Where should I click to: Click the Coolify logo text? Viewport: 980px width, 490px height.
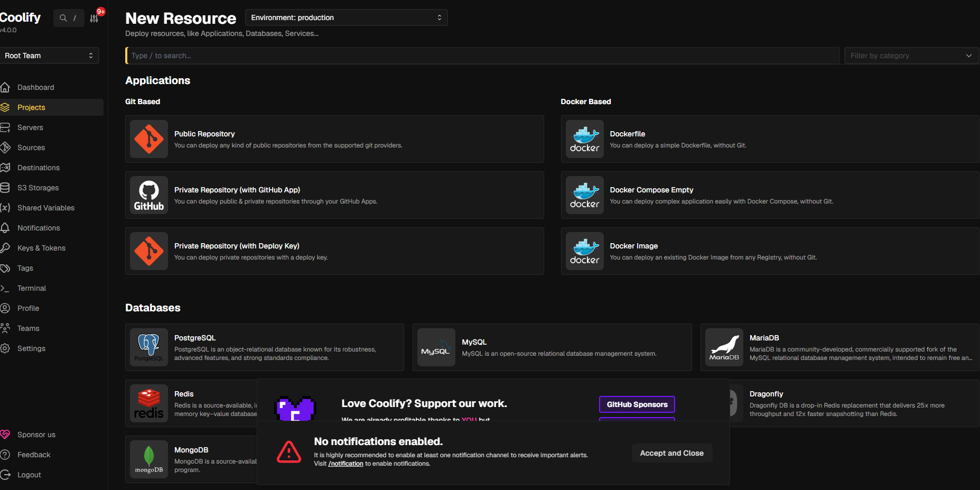click(20, 17)
